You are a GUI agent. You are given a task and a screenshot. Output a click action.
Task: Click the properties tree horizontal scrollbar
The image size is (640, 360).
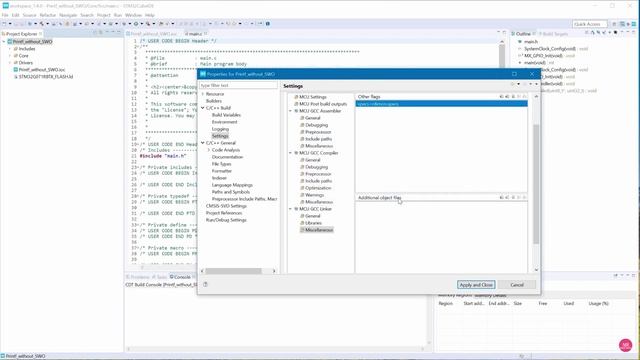(x=233, y=271)
